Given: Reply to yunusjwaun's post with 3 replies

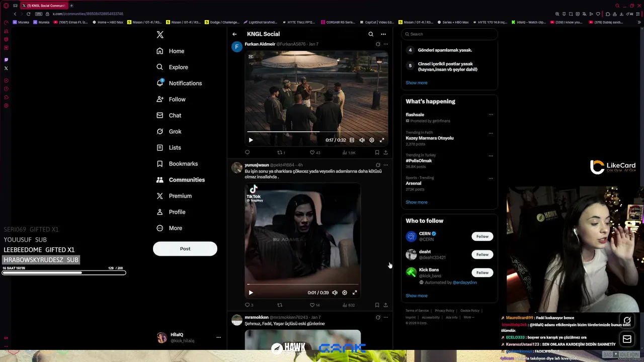Looking at the screenshot, I should point(249,305).
